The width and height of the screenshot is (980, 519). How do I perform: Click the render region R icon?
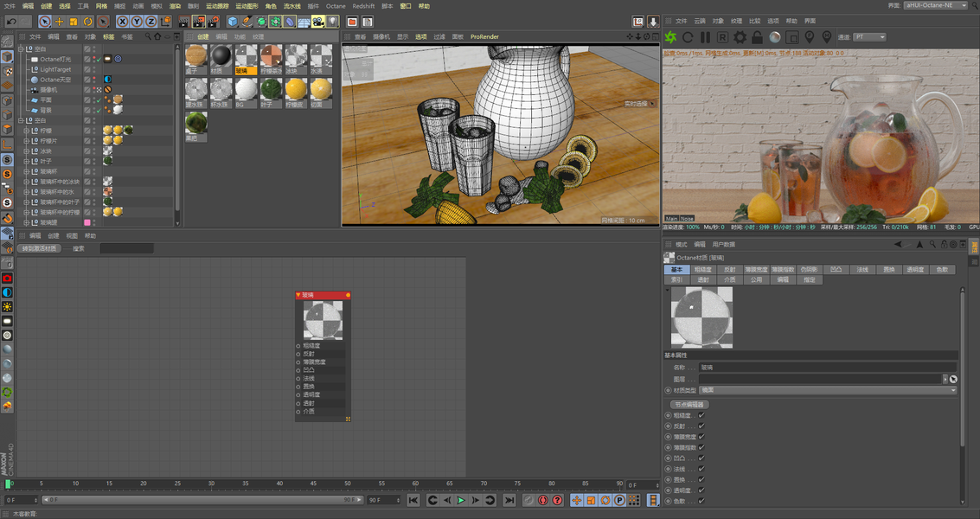tap(722, 37)
